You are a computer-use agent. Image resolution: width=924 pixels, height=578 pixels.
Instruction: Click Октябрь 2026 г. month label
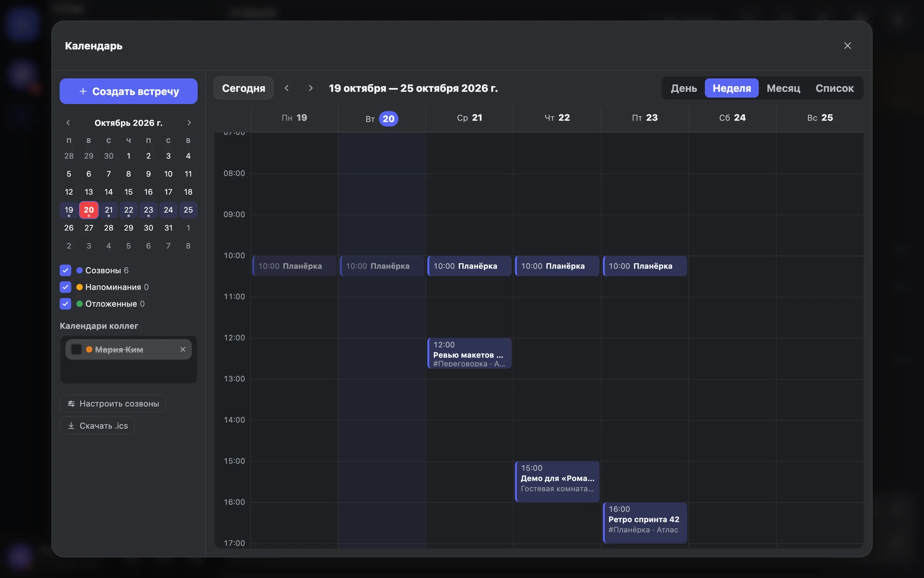(x=129, y=123)
